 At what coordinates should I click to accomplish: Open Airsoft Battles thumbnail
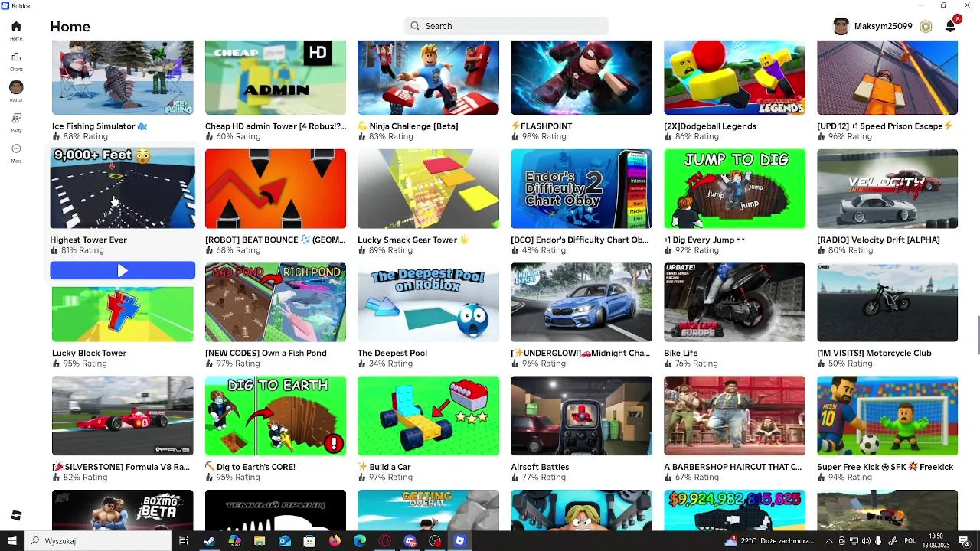tap(581, 416)
